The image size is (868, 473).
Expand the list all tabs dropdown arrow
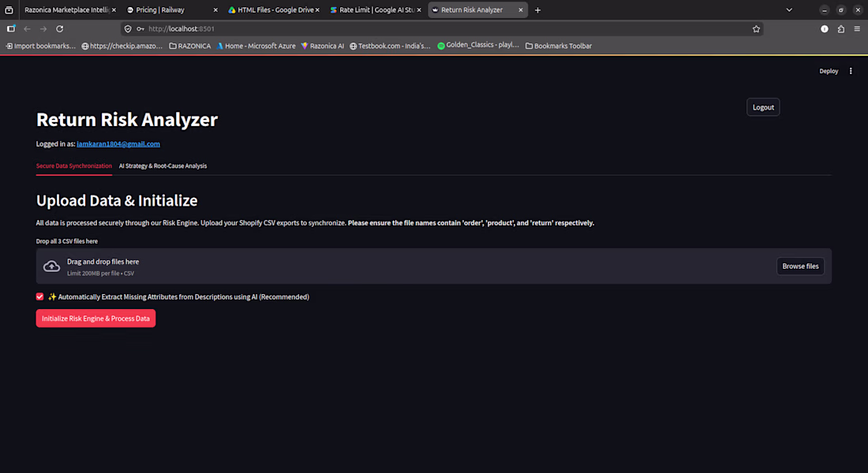coord(789,10)
